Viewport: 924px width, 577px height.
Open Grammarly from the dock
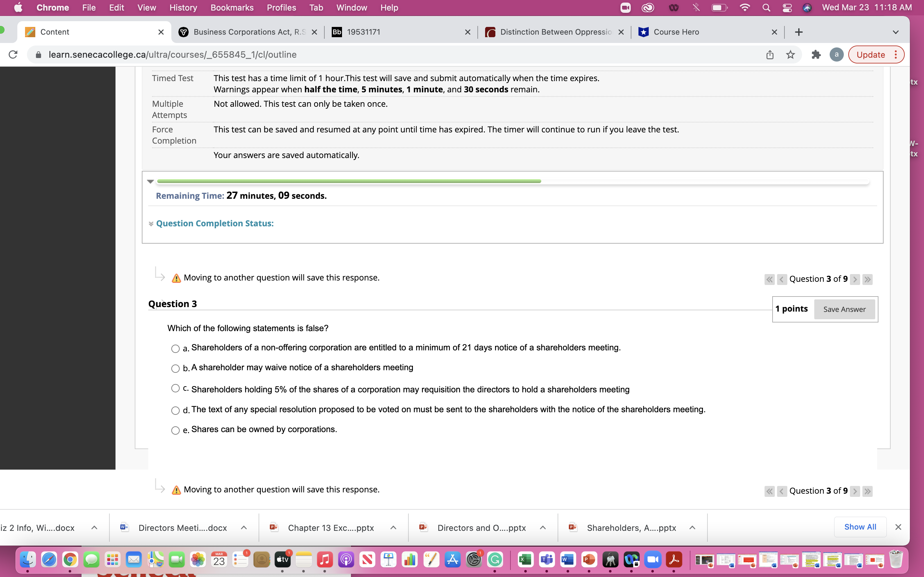(495, 560)
